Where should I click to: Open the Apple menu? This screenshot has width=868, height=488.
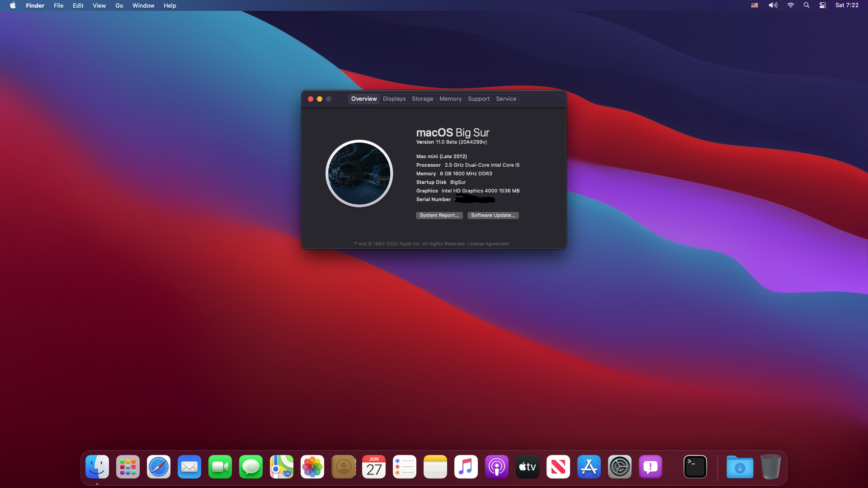[13, 5]
